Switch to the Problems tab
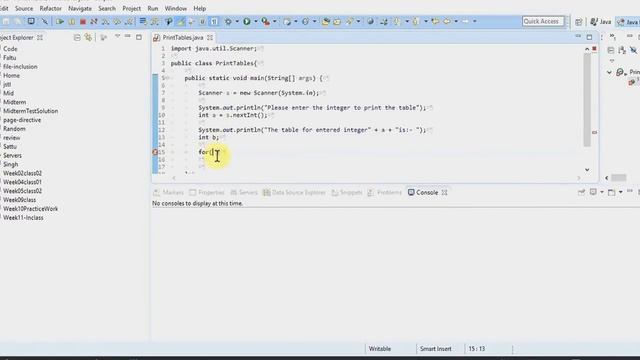The width and height of the screenshot is (640, 360). (x=384, y=192)
